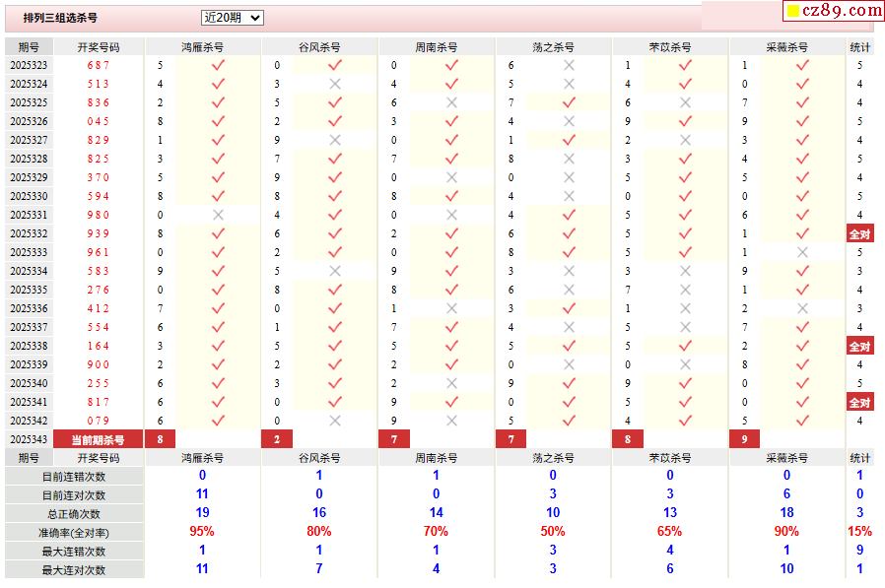
Task: Click the 全对 badge in row 2025341
Action: (x=859, y=402)
